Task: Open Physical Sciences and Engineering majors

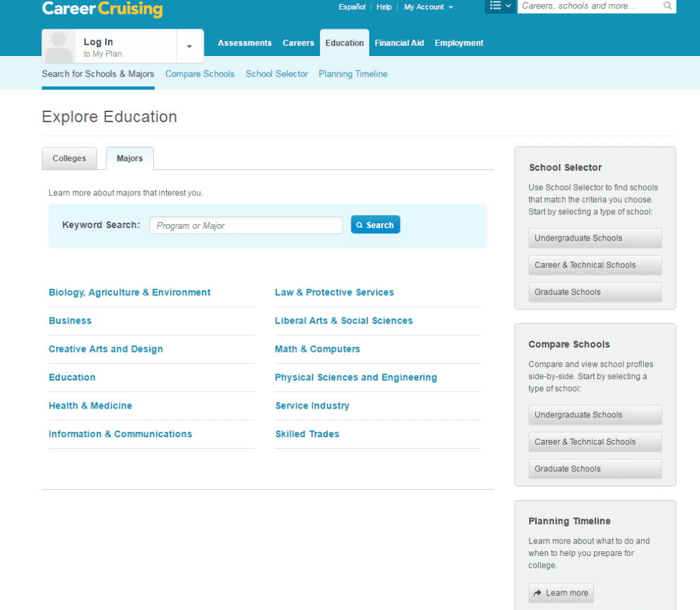Action: tap(355, 377)
